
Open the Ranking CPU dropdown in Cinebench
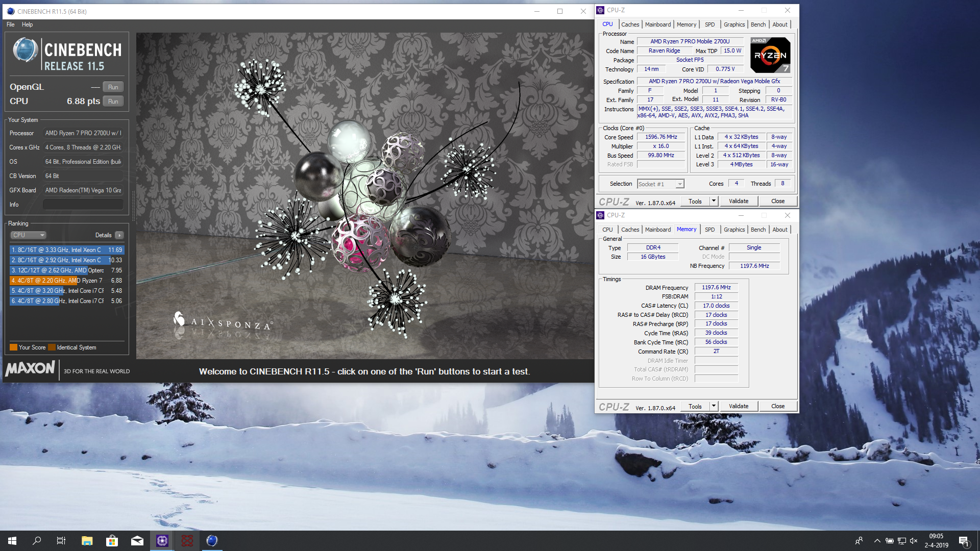coord(29,235)
